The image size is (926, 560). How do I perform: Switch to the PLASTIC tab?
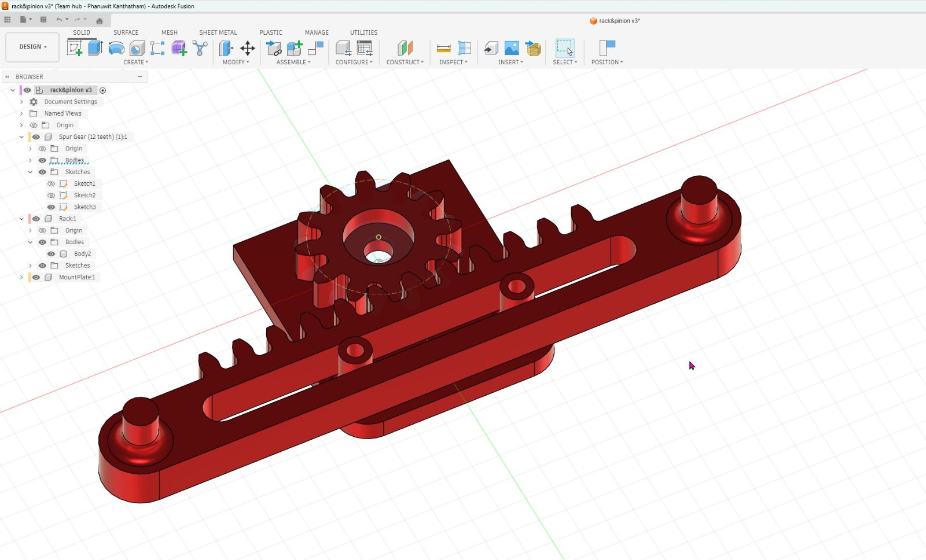click(x=271, y=32)
